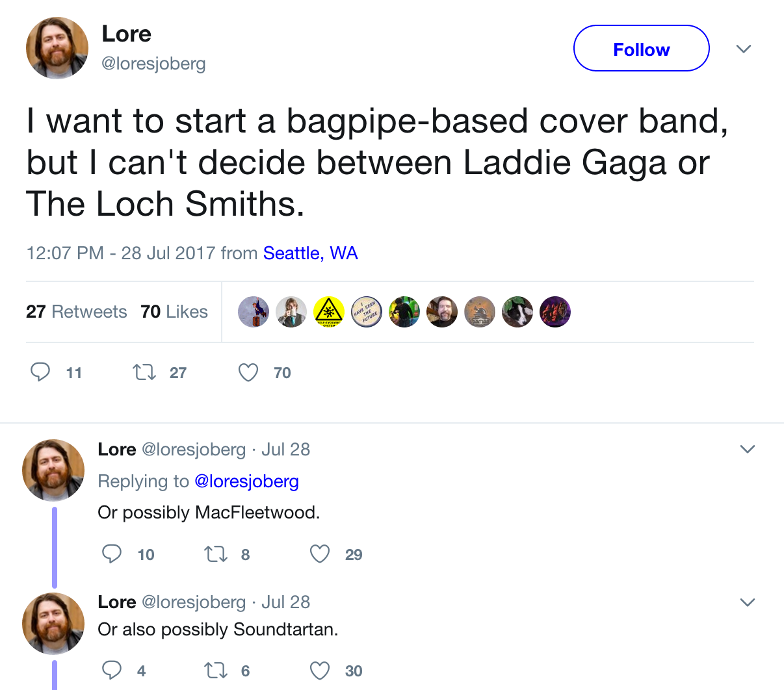Retweet the MacFleetwood reply
This screenshot has height=690, width=784.
point(214,554)
